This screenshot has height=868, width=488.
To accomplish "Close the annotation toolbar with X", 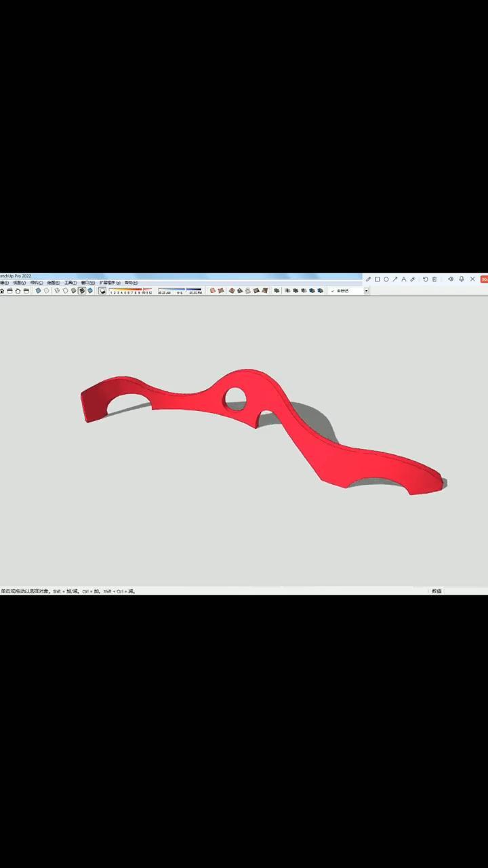I will tap(472, 279).
